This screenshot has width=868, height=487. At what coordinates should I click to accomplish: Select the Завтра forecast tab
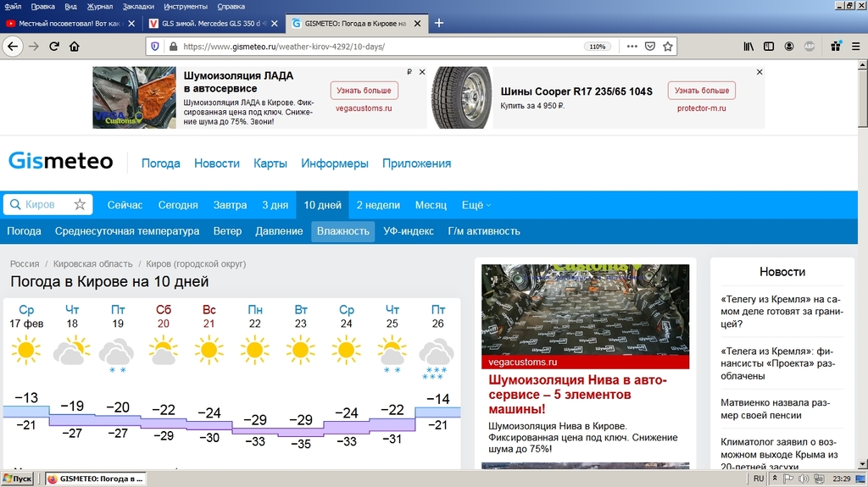[230, 205]
